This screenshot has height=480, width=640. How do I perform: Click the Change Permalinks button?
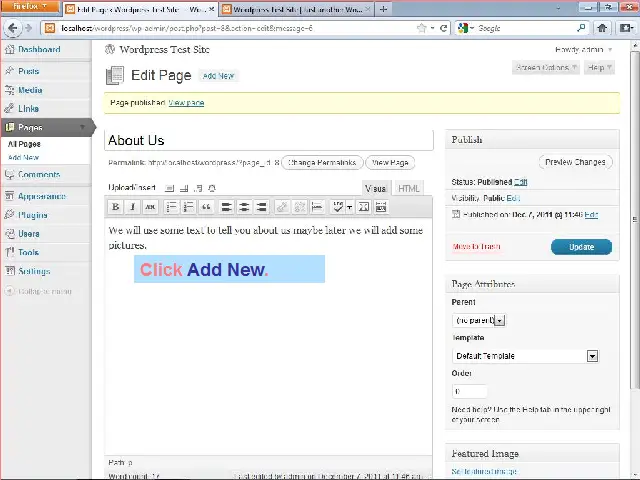click(322, 162)
